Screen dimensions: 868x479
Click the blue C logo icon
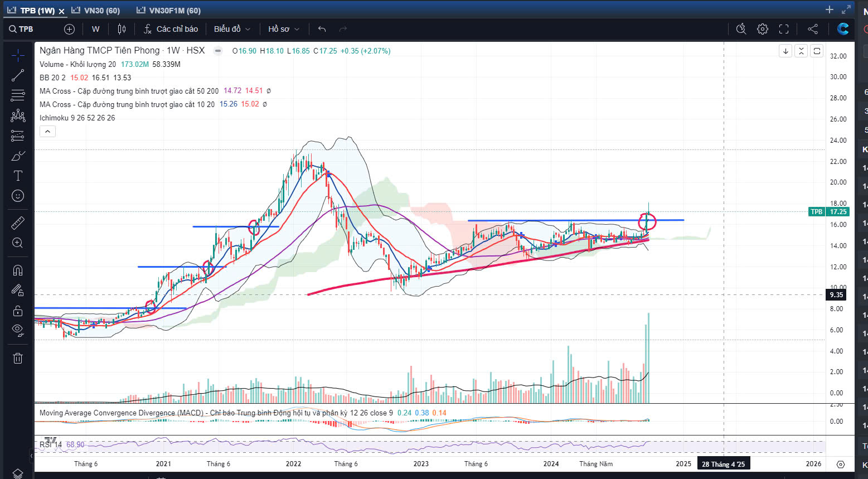click(843, 29)
